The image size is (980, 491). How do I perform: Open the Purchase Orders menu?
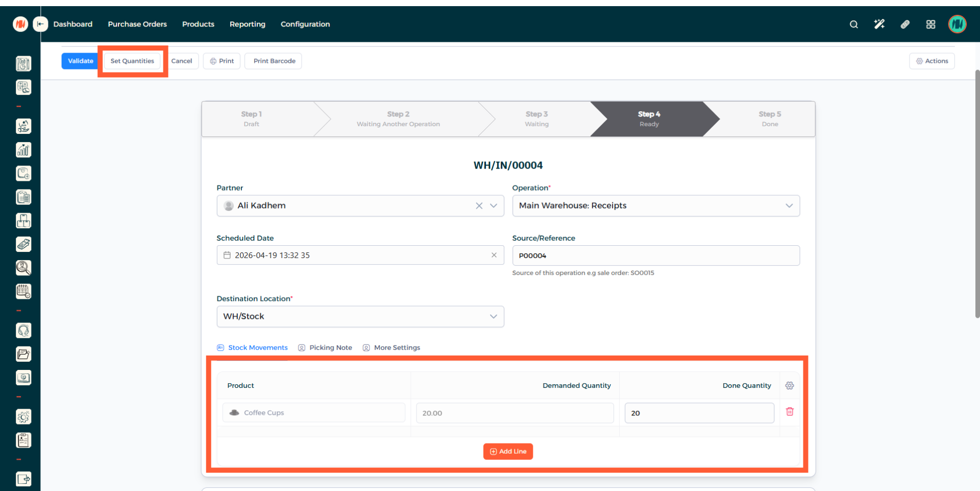[137, 24]
